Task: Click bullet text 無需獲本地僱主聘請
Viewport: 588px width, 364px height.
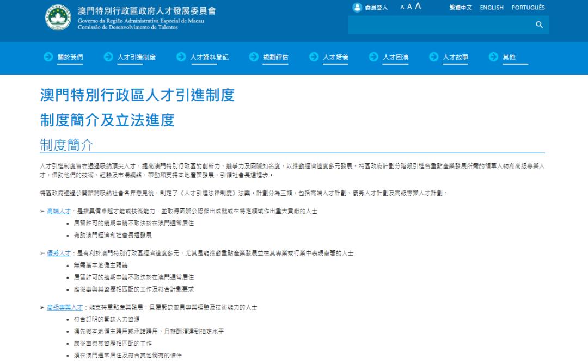Action: coord(101,265)
